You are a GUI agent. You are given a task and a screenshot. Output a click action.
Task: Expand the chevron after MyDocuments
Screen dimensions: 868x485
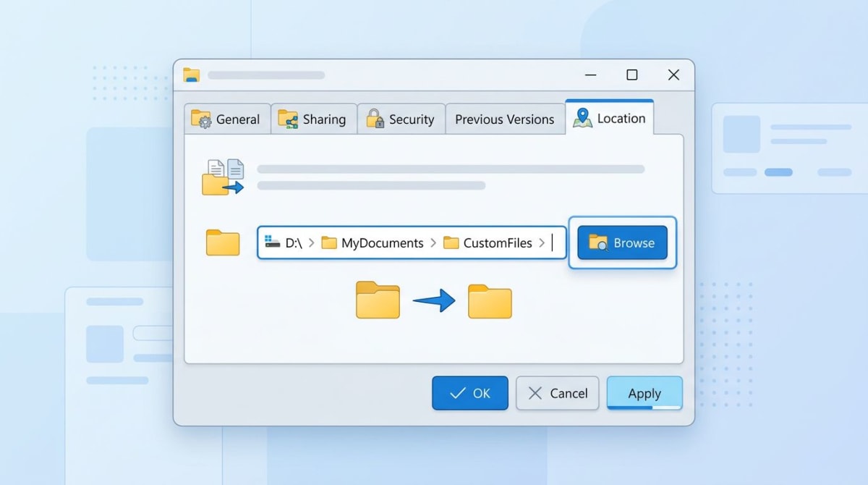click(x=433, y=243)
